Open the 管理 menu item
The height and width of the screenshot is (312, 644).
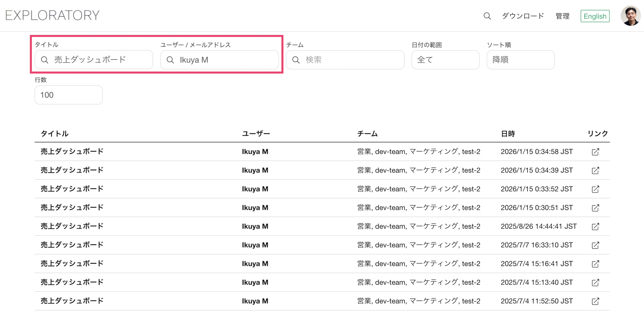[x=562, y=16]
